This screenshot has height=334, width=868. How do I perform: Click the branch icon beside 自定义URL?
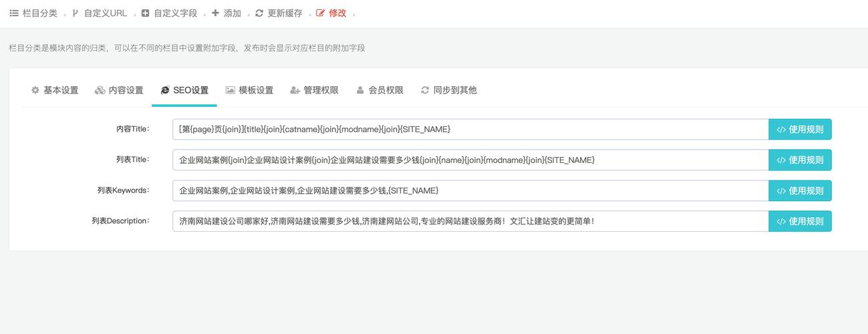click(76, 13)
